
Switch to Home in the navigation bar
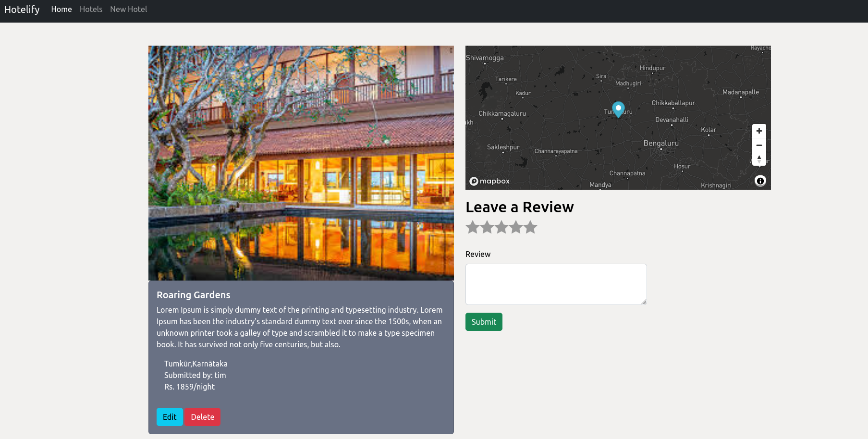tap(61, 9)
